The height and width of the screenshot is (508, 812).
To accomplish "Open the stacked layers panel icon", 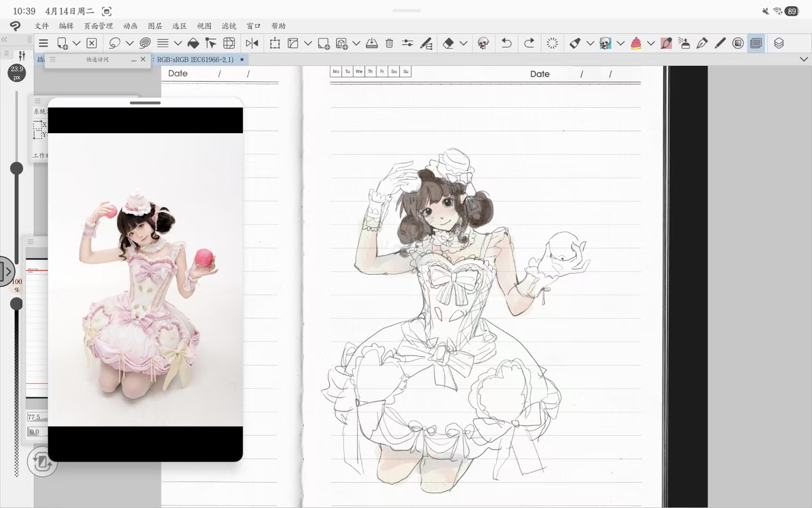I will tap(779, 43).
